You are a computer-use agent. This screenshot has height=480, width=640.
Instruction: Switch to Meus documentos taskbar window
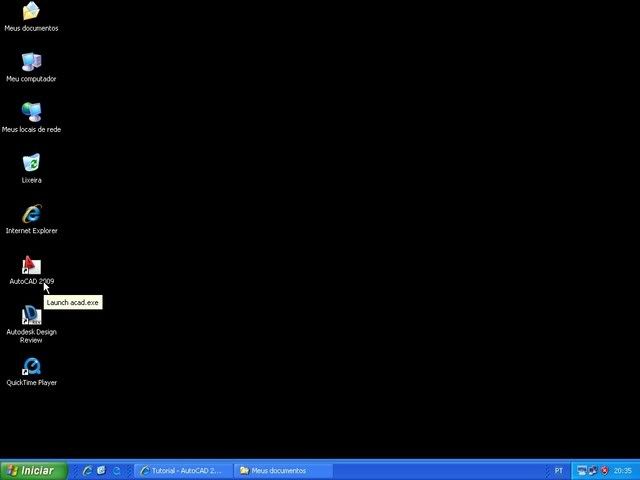pos(284,470)
